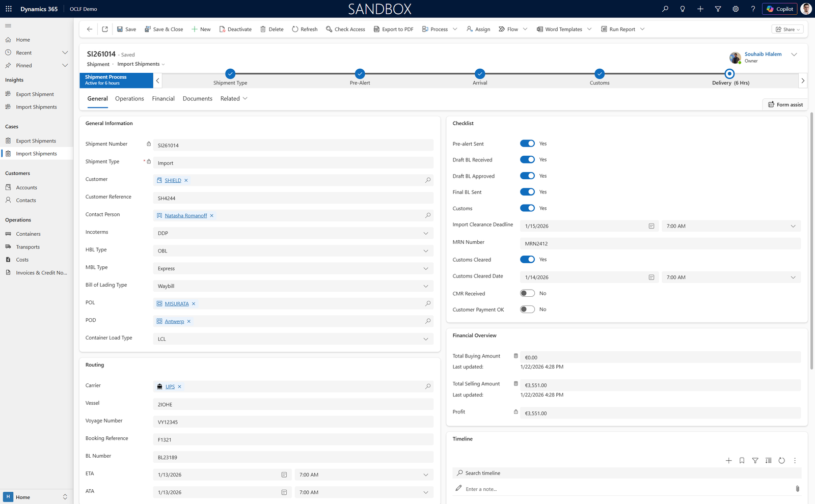This screenshot has height=504, width=815.
Task: Open Containers in the Operations section
Action: click(x=28, y=234)
